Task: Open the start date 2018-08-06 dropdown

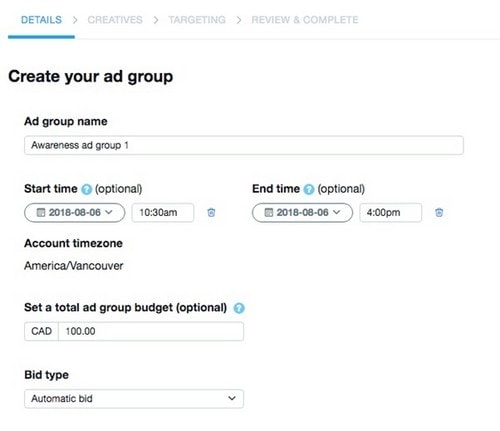Action: pyautogui.click(x=75, y=213)
